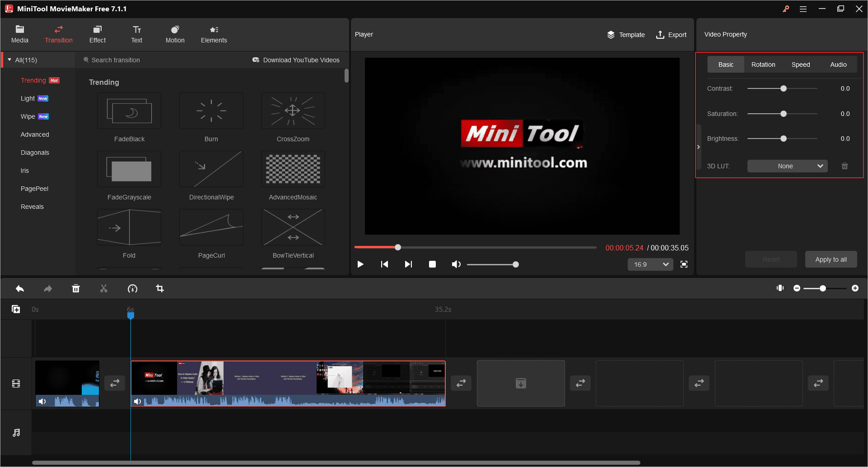Jump to next frame
The image size is (868, 467).
[408, 264]
